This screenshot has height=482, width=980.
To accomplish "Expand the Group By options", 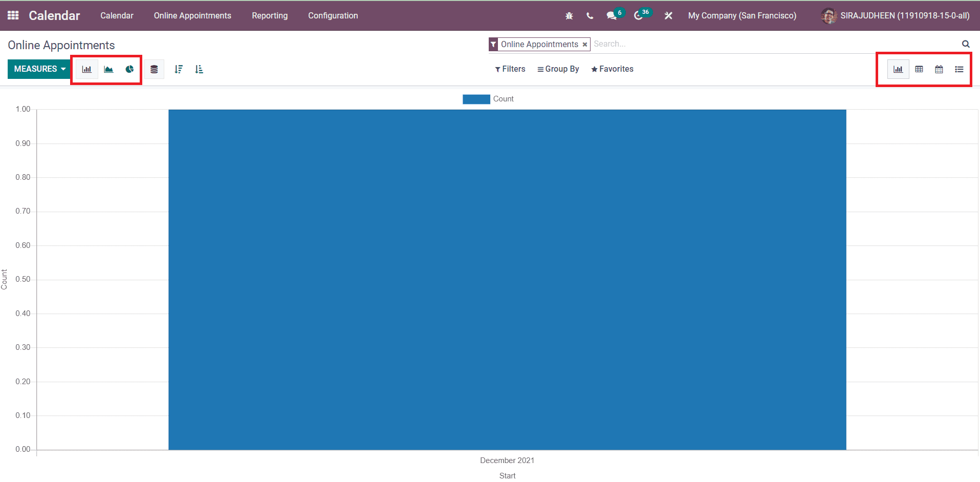I will click(x=558, y=69).
